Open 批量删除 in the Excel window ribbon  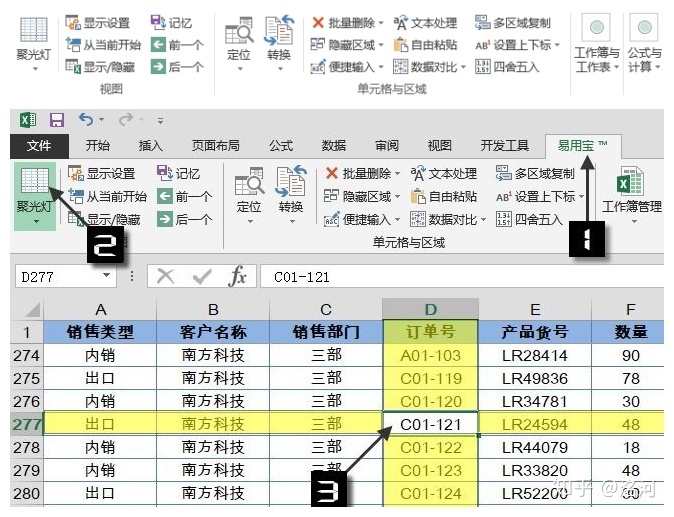click(362, 174)
